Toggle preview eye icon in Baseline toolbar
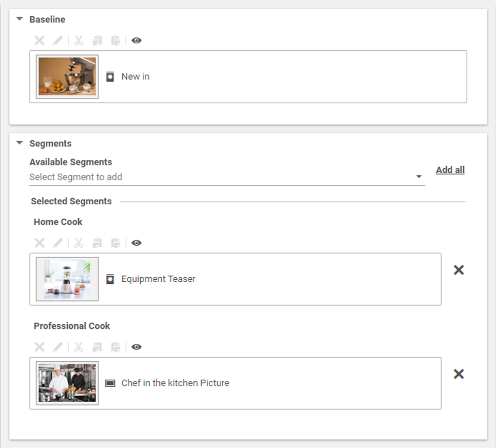The height and width of the screenshot is (448, 496). 136,40
